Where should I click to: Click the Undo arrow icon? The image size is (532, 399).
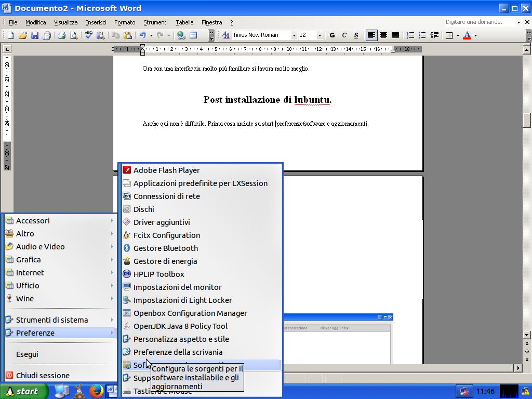[x=142, y=35]
